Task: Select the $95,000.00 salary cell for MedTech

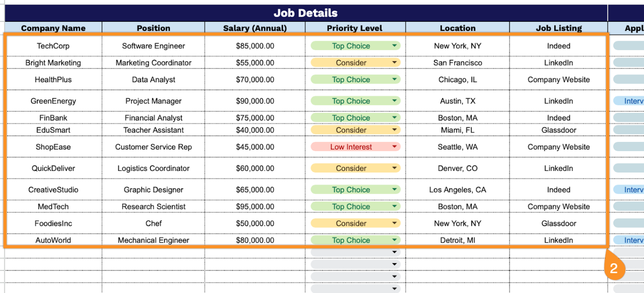Action: tap(254, 206)
